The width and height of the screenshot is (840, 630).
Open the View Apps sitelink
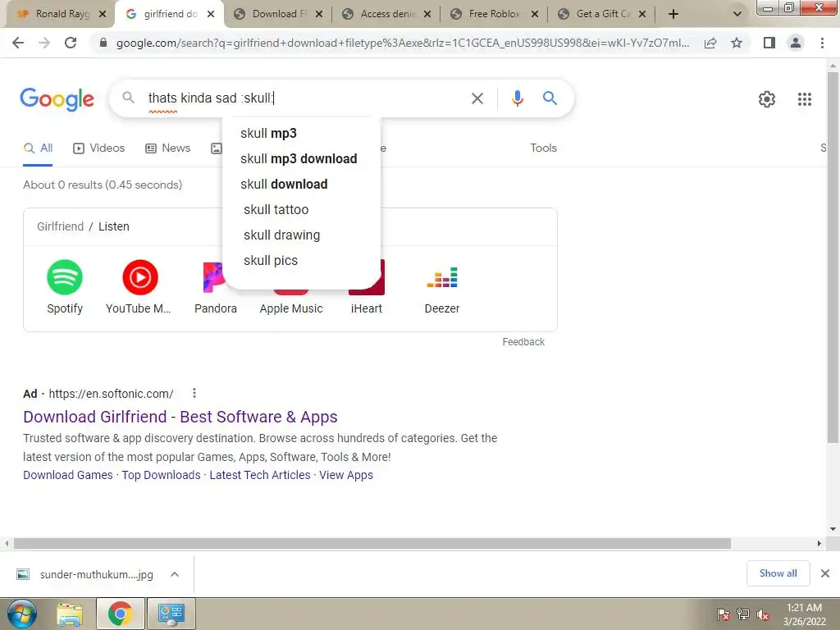346,475
